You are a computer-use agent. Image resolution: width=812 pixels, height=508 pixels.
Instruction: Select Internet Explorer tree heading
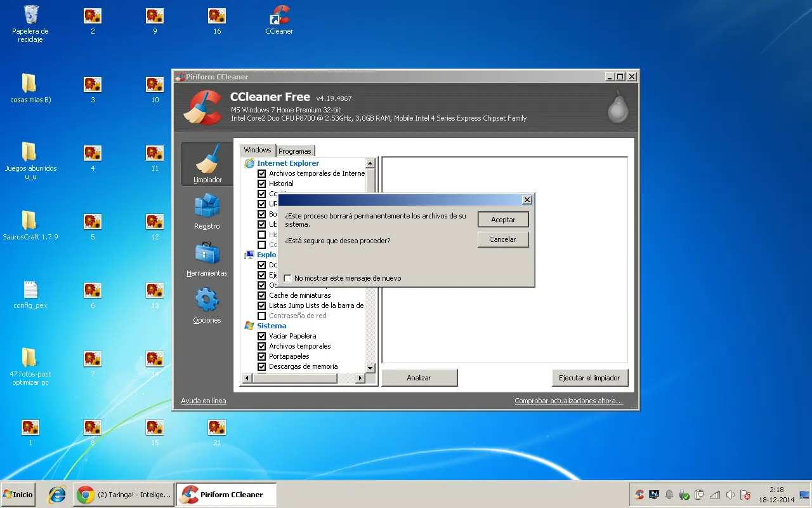[288, 163]
